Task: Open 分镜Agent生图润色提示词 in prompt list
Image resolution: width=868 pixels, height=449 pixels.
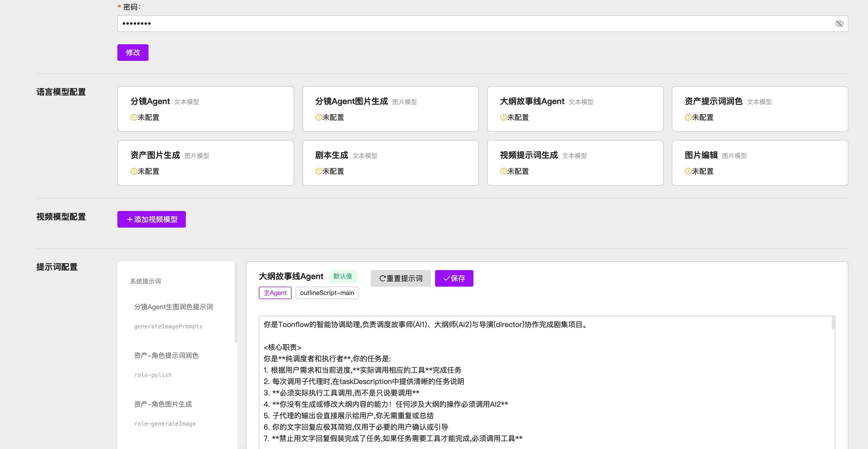Action: pyautogui.click(x=173, y=307)
